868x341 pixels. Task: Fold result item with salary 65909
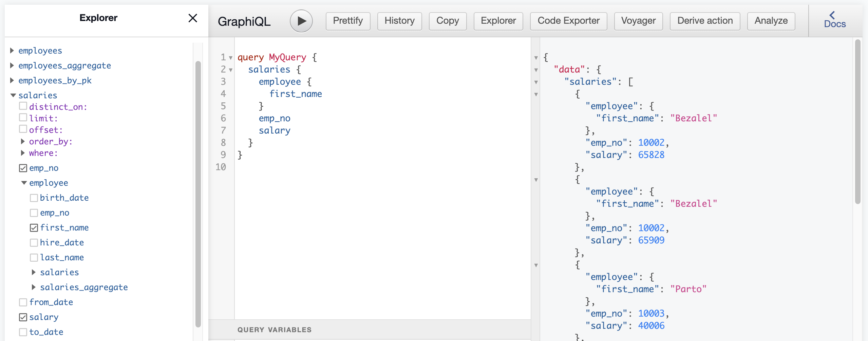pyautogui.click(x=536, y=180)
